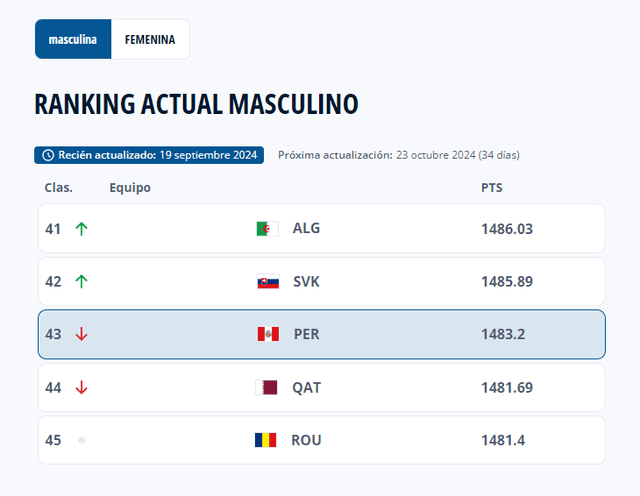Click the red down arrow for rank 43

82,334
